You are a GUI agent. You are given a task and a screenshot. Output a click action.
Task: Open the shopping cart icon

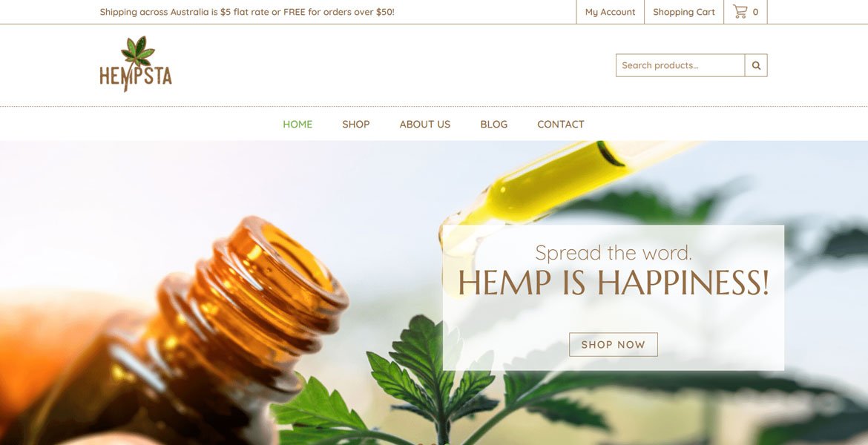[740, 12]
